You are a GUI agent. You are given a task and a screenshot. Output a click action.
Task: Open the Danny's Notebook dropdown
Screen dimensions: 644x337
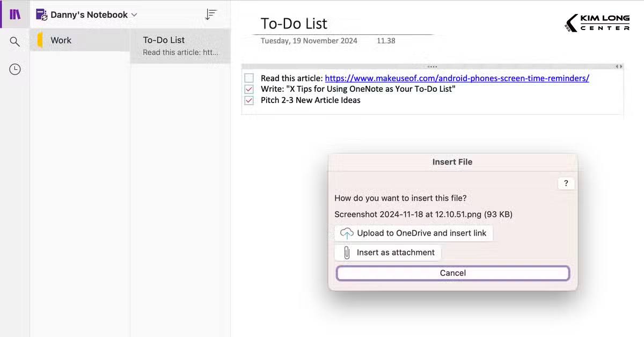(x=133, y=14)
